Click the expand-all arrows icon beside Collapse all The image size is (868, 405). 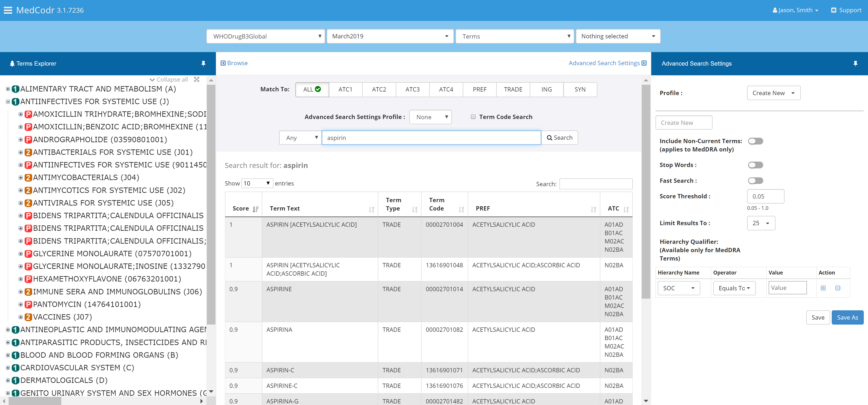[x=197, y=79]
